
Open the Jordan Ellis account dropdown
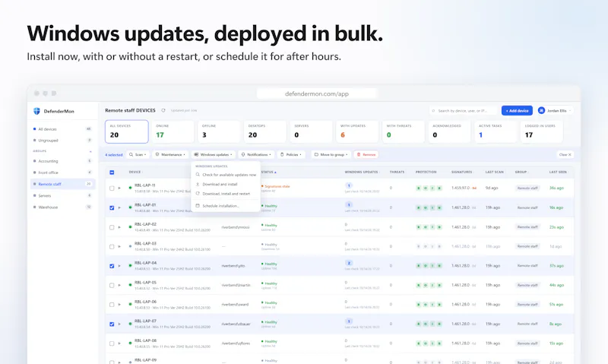pos(555,111)
